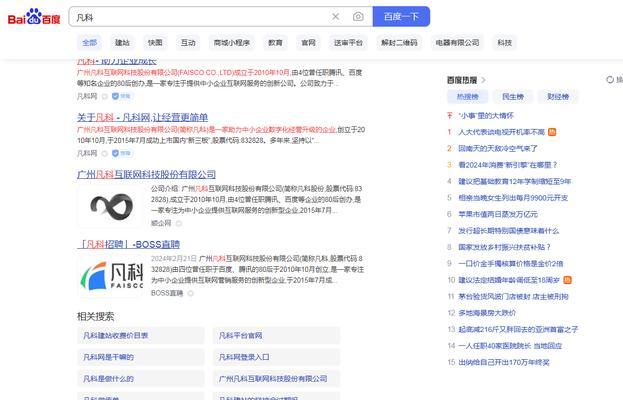Click the 凡科 FAISCO logo thumbnail
Image resolution: width=623 pixels, height=400 pixels.
pyautogui.click(x=111, y=276)
